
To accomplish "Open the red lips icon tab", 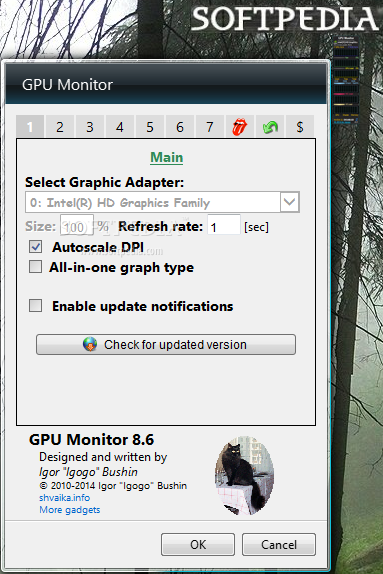I will (239, 127).
